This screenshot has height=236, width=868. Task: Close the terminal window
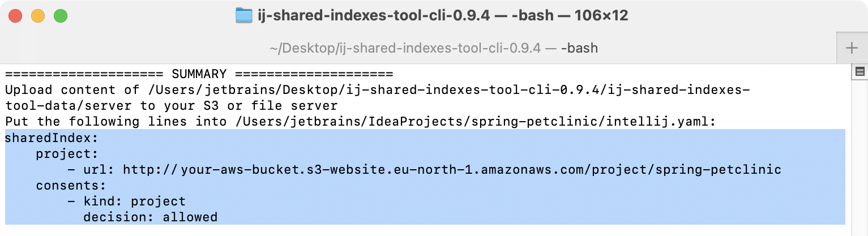coord(15,16)
